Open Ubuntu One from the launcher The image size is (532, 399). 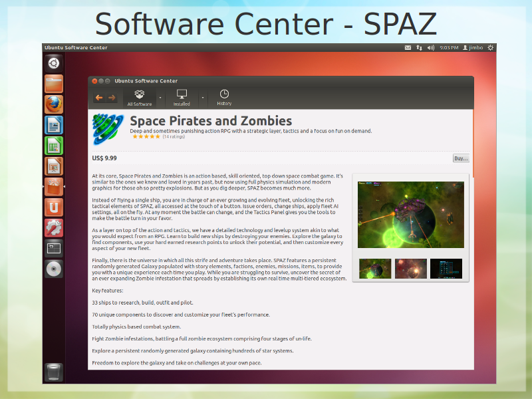(54, 207)
